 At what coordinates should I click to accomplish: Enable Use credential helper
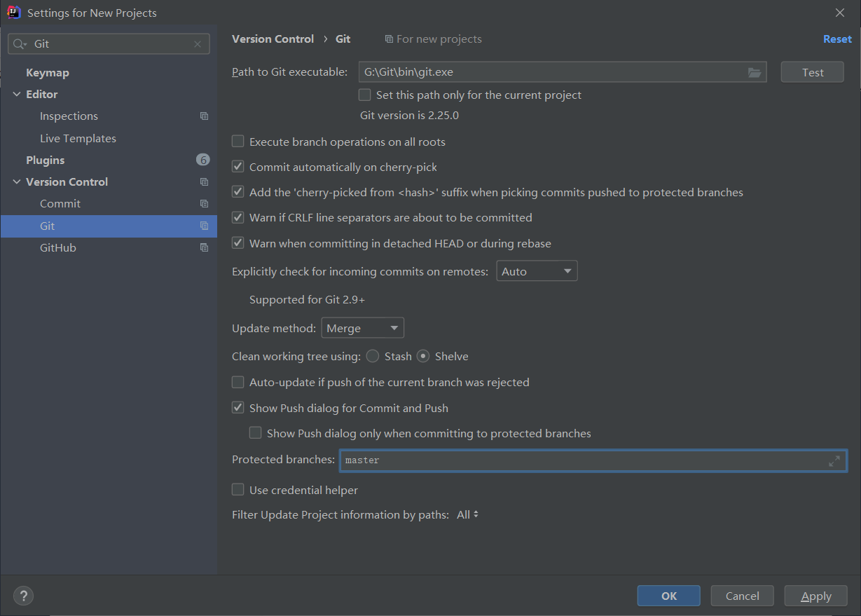click(x=238, y=490)
